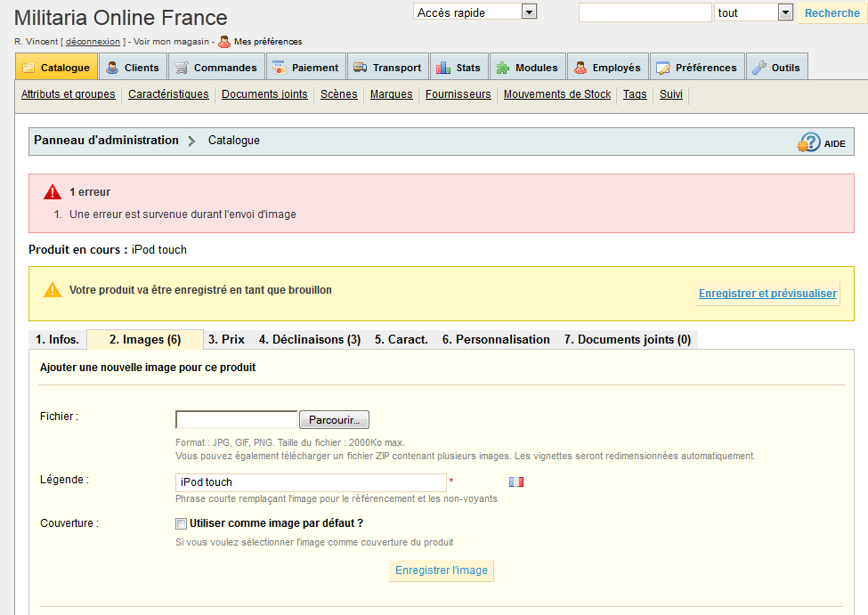The width and height of the screenshot is (868, 615).
Task: Click 'Militaria Online France' shop title
Action: tap(121, 18)
